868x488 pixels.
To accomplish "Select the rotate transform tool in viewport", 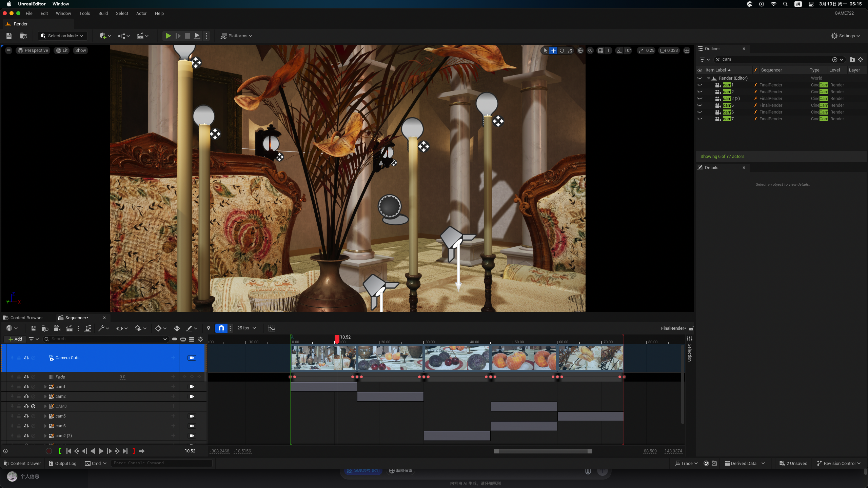I will click(x=562, y=50).
